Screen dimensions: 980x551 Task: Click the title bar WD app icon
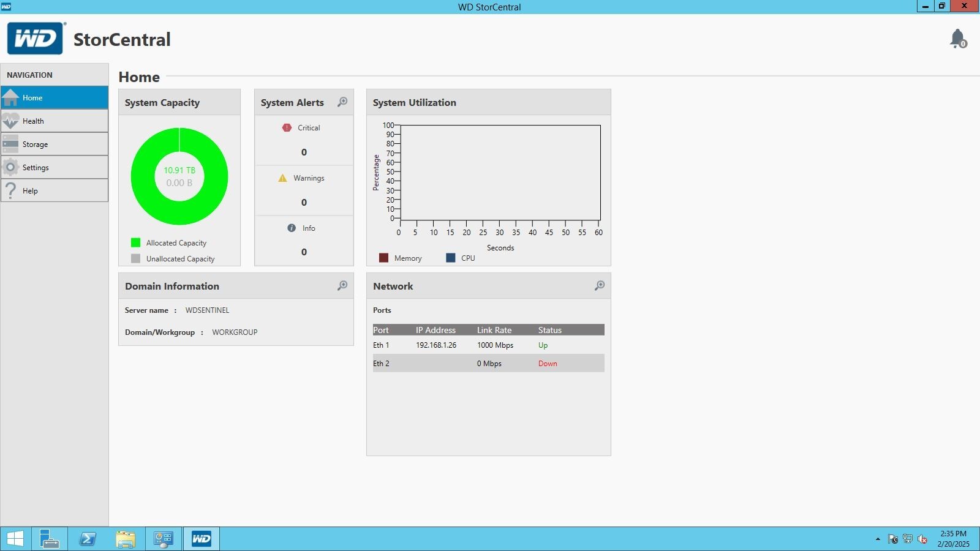click(6, 6)
